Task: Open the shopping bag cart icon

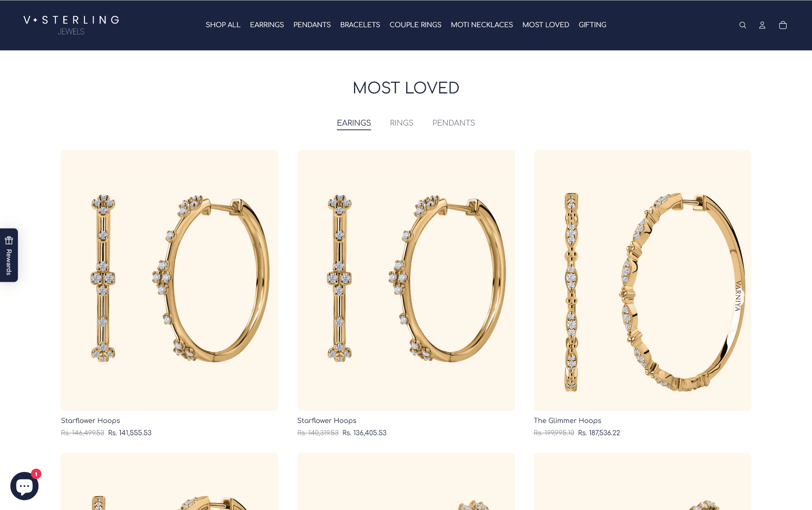Action: 783,25
